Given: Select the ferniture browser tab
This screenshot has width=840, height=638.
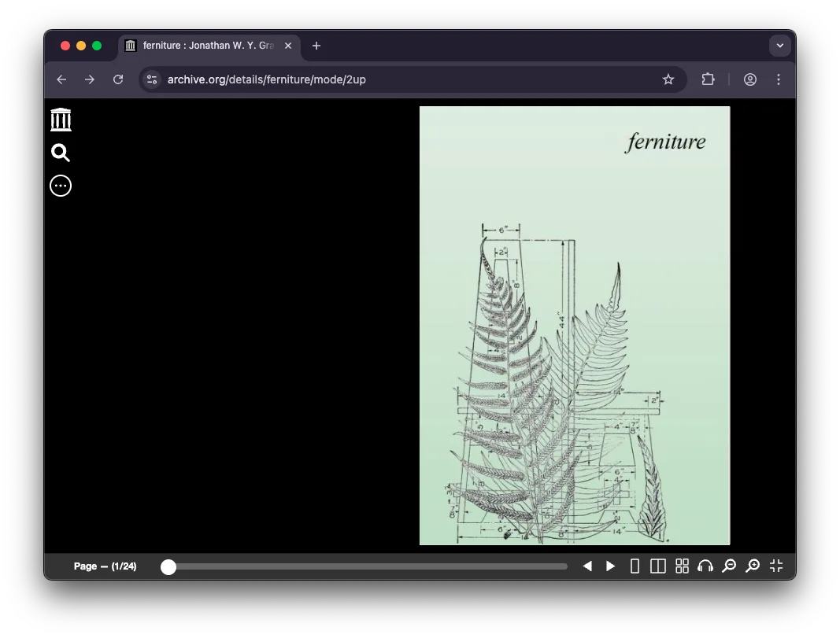Looking at the screenshot, I should 208,46.
